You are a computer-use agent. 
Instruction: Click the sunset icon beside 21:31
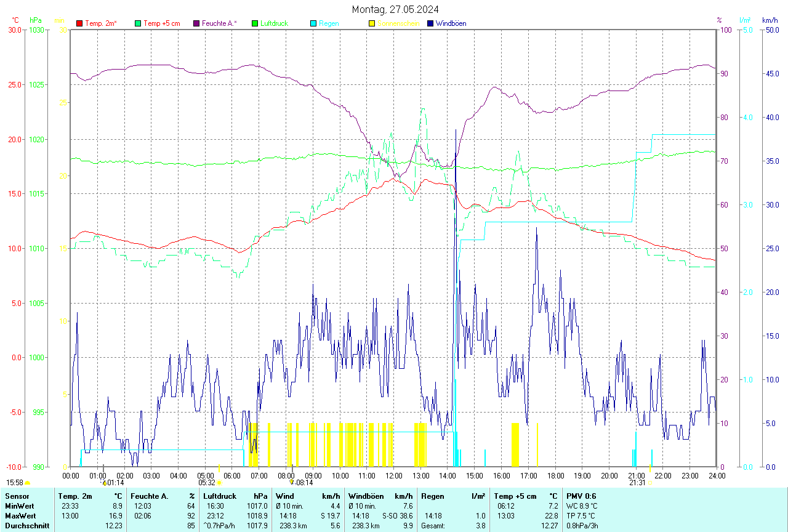pyautogui.click(x=650, y=483)
